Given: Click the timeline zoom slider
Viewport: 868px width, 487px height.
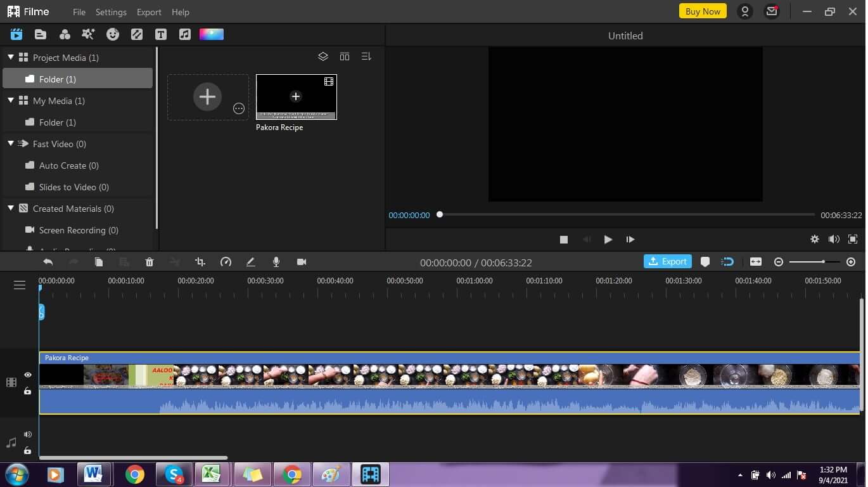Looking at the screenshot, I should 814,262.
